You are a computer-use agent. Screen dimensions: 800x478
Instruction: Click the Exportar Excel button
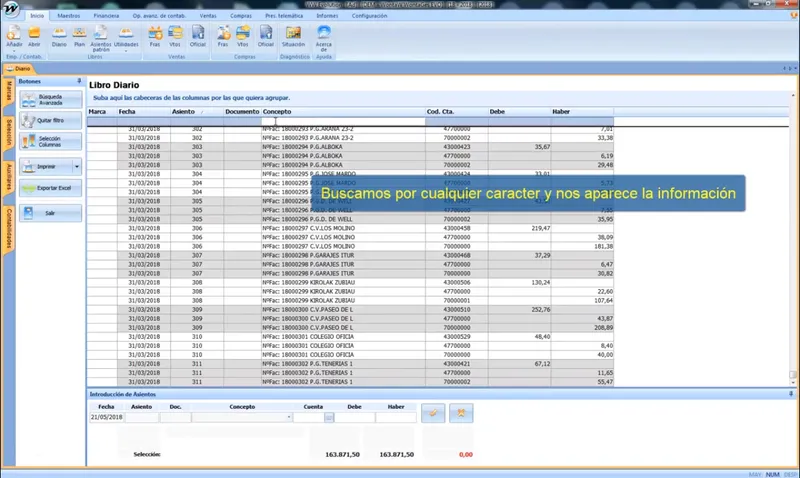coord(51,188)
